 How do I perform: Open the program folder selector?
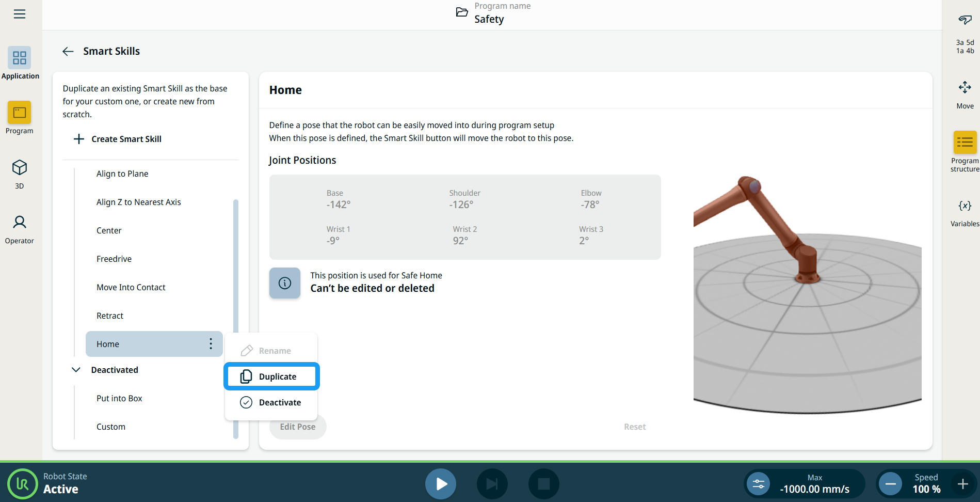(462, 13)
